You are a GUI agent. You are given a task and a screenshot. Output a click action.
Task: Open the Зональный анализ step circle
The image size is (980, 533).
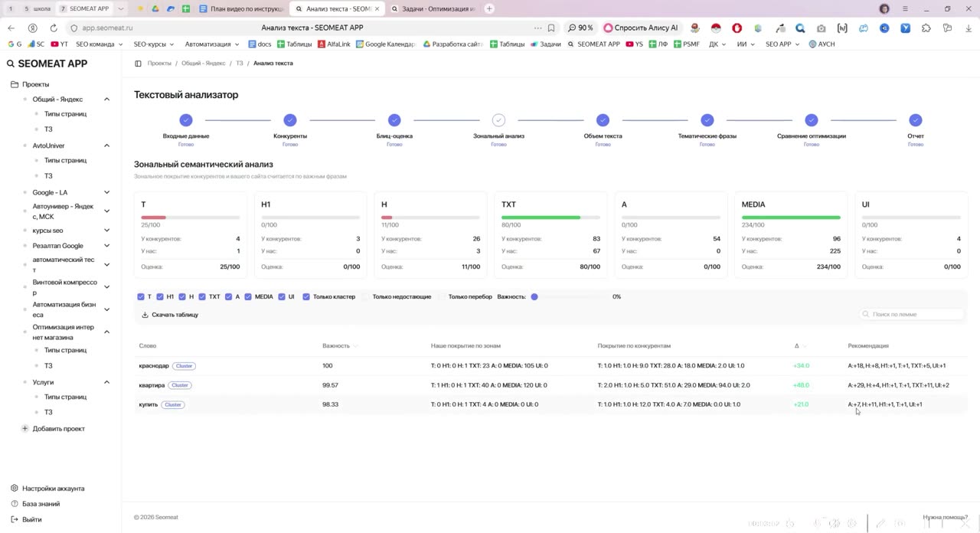coord(498,120)
